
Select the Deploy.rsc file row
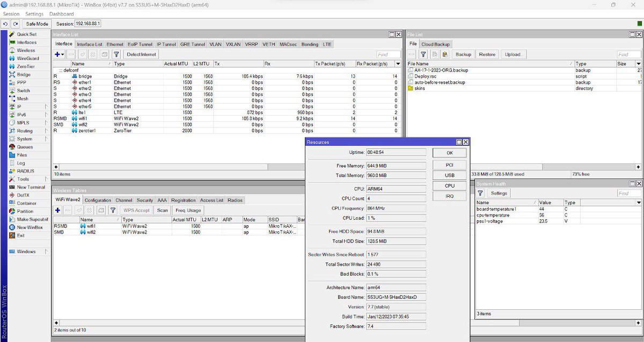525,76
